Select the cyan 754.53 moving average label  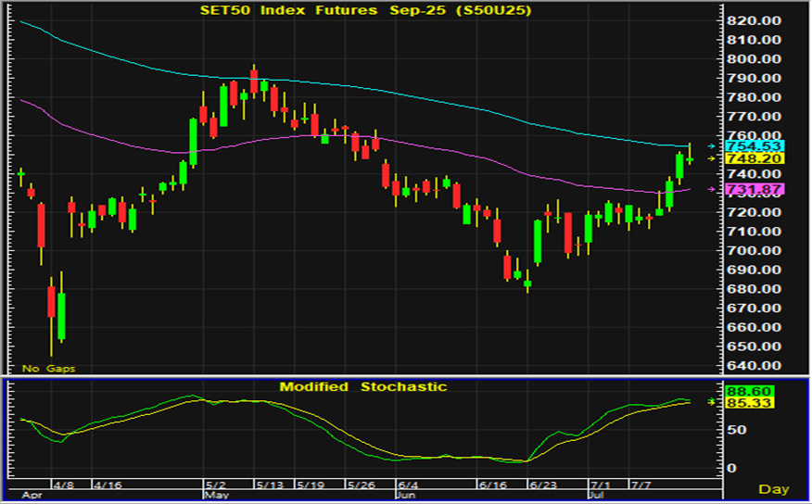click(755, 146)
